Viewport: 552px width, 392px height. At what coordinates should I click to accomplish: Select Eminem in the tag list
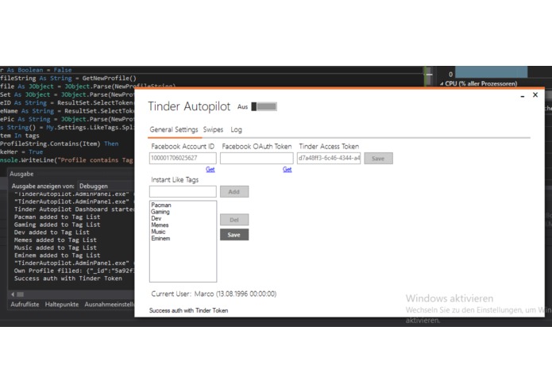(160, 238)
